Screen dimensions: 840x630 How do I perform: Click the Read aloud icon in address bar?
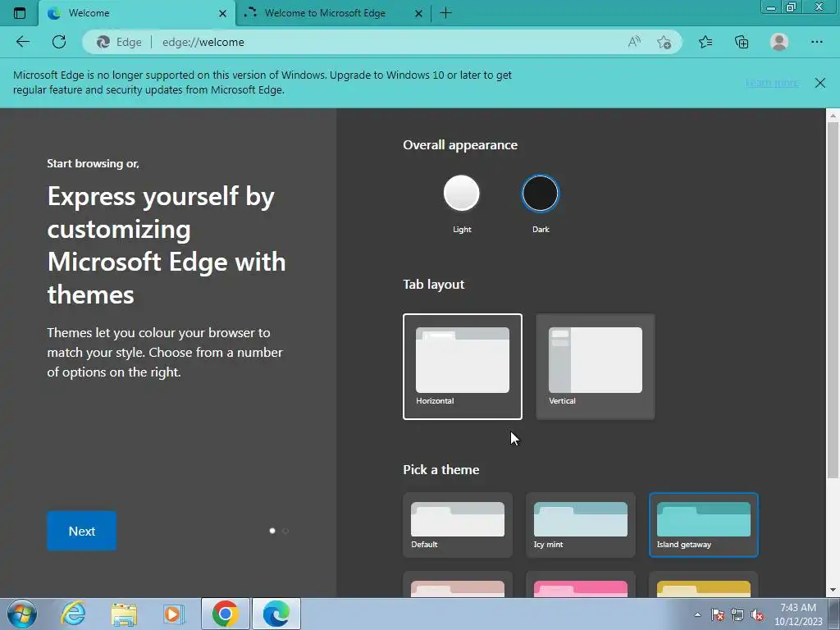click(x=634, y=42)
